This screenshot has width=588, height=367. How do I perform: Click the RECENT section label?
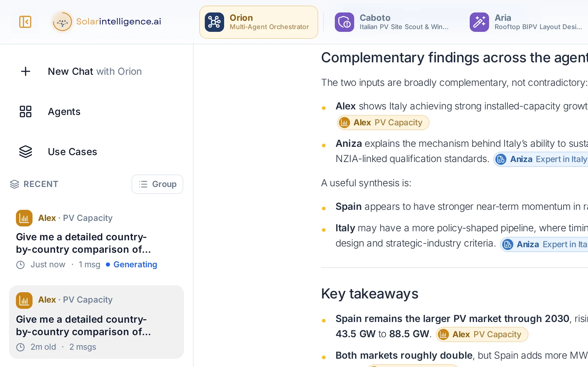coord(41,184)
